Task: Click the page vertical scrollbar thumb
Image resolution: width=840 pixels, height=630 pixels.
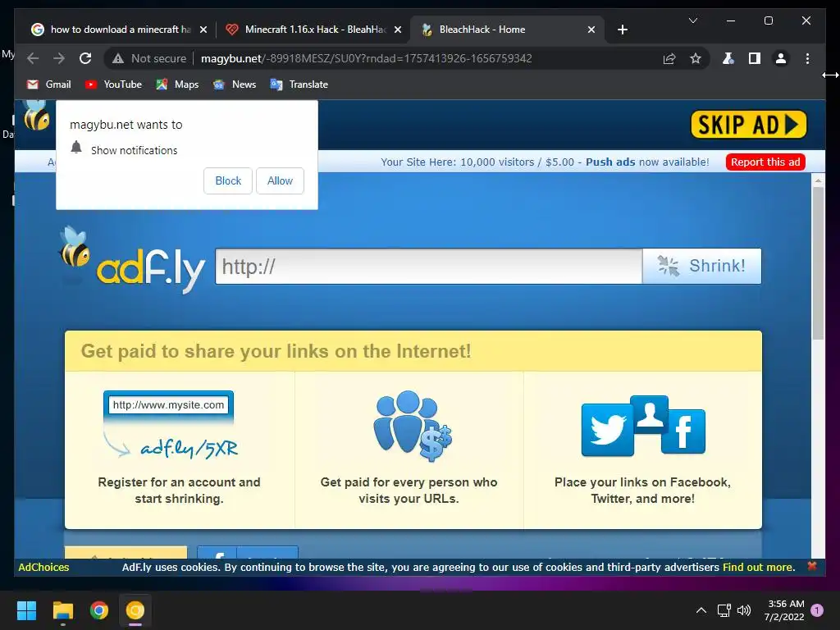Action: [818, 262]
